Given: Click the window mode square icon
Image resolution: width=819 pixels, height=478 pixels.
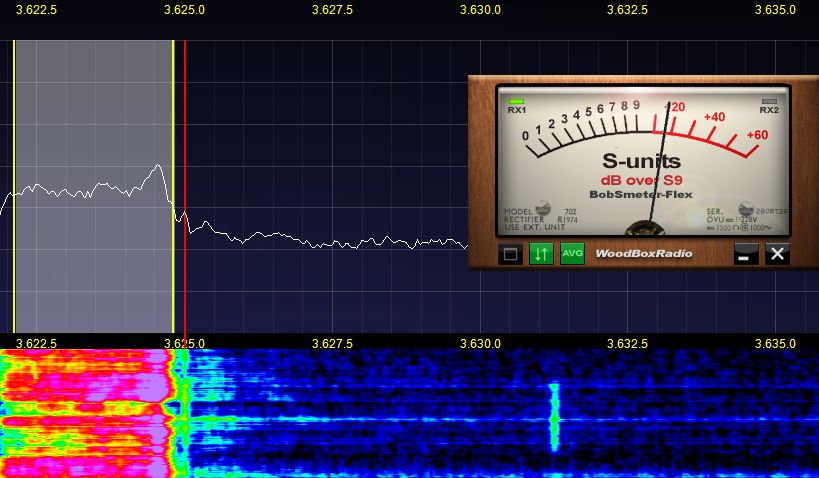Looking at the screenshot, I should pos(511,254).
